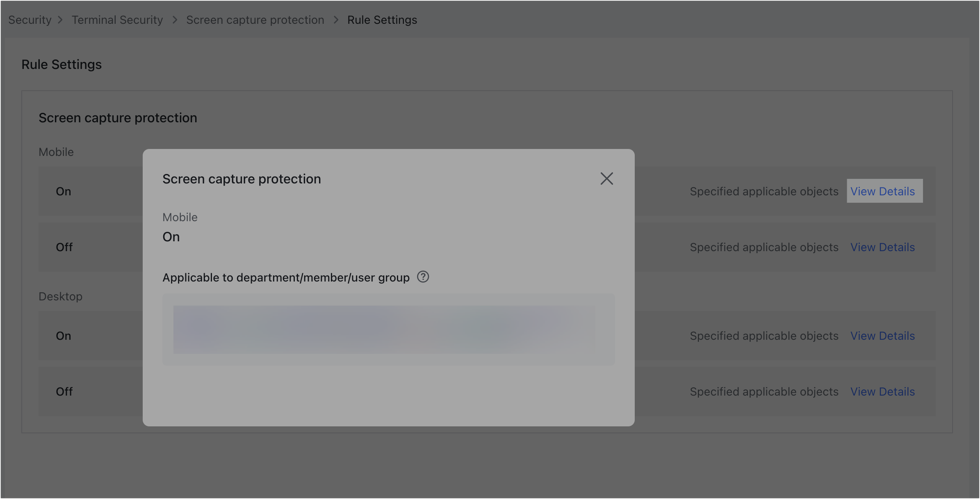View Details for the Mobile Off rule

click(882, 247)
